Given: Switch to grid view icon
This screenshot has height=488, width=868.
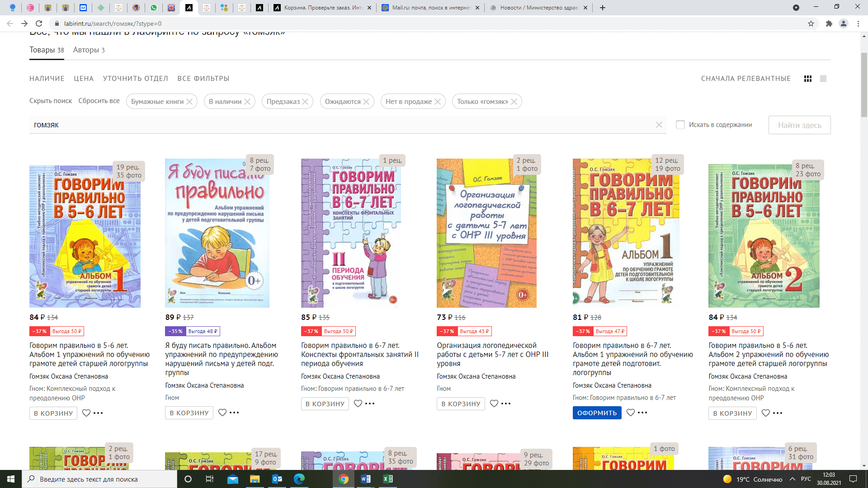Looking at the screenshot, I should (x=808, y=79).
